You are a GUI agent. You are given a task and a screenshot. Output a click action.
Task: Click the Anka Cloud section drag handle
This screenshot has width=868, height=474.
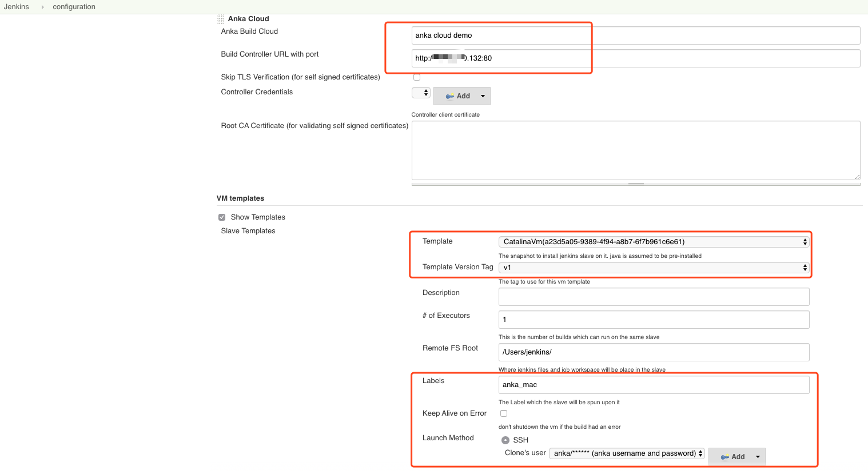click(x=221, y=19)
